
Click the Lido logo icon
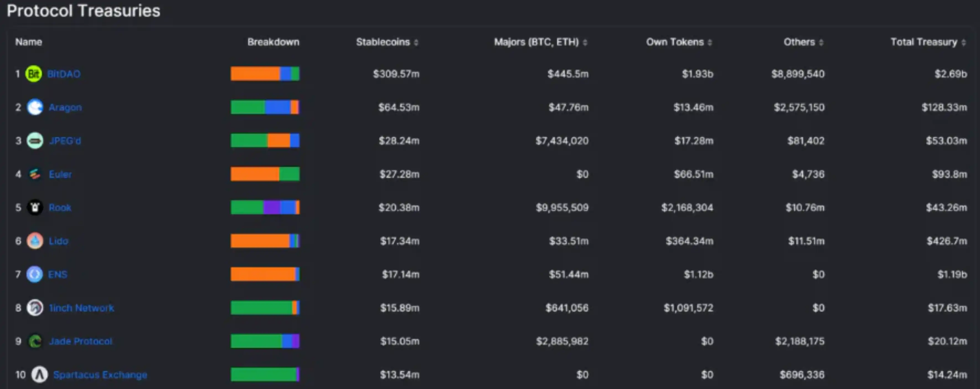tap(35, 241)
